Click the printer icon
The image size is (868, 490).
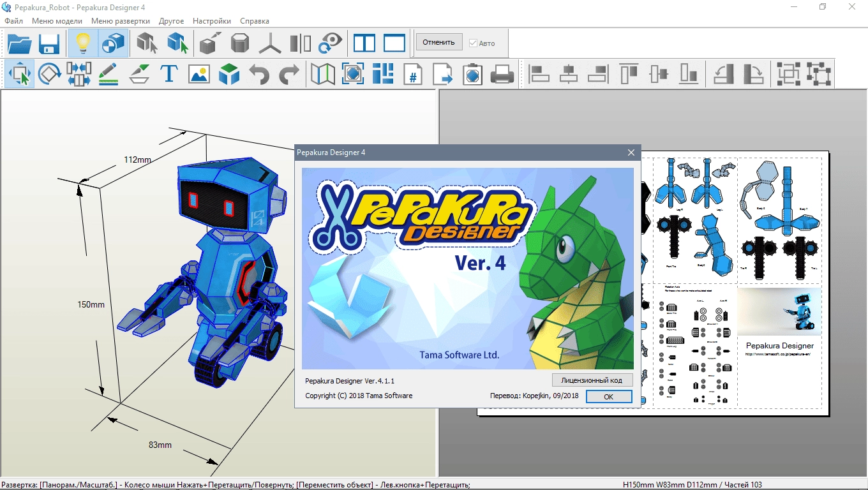pos(502,74)
